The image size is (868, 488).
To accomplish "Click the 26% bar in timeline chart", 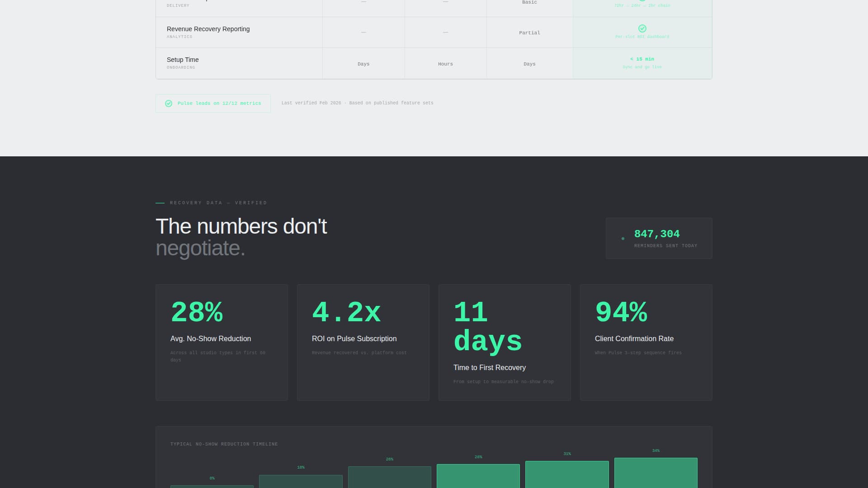I will 390,477.
